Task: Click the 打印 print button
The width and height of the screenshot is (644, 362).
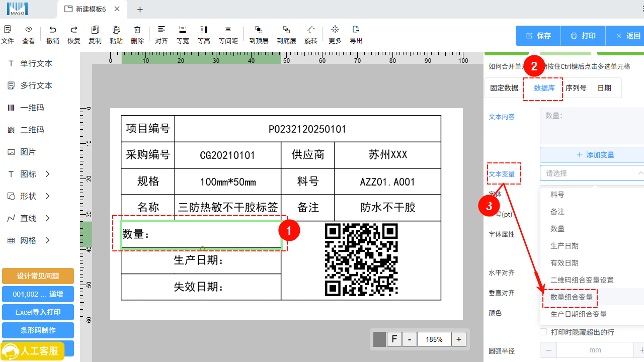Action: click(x=583, y=36)
